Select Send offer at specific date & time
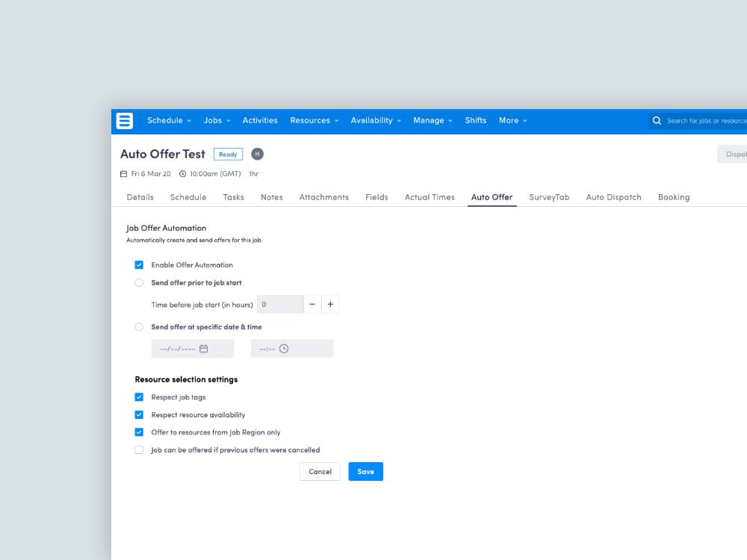 [139, 327]
